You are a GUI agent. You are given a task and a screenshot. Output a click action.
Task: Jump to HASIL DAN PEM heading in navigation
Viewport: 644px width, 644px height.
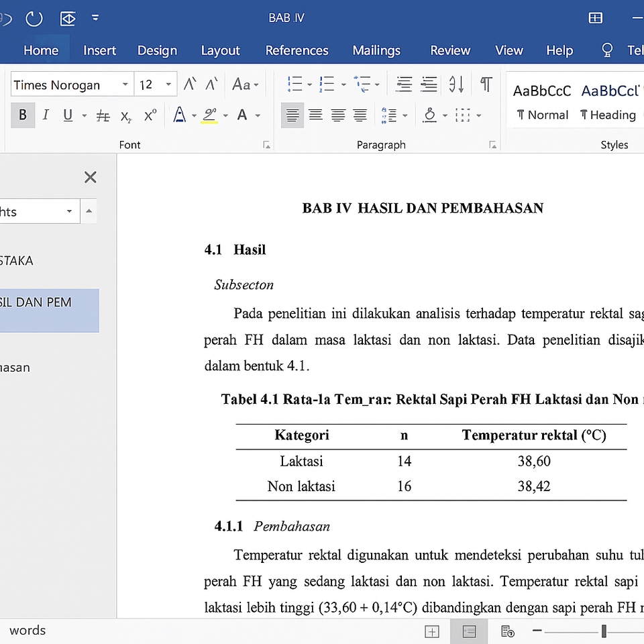click(x=49, y=310)
